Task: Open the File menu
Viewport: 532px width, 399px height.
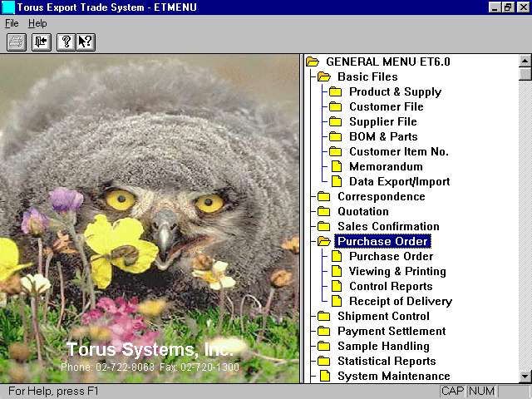Action: click(x=12, y=23)
